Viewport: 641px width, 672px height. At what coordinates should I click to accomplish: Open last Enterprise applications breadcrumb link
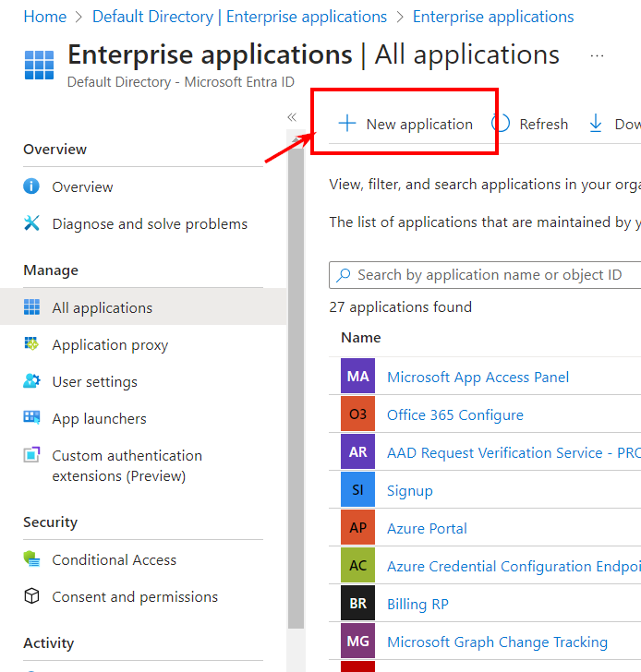pyautogui.click(x=493, y=17)
